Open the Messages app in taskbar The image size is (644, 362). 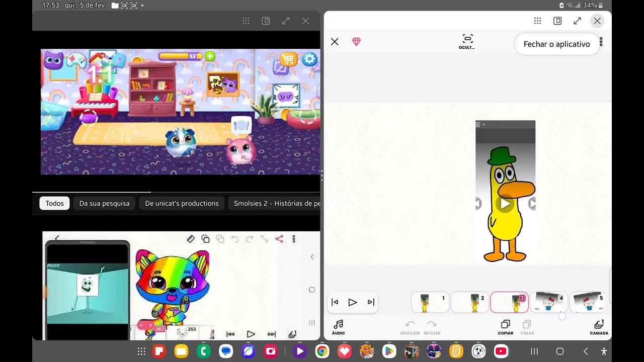click(226, 351)
